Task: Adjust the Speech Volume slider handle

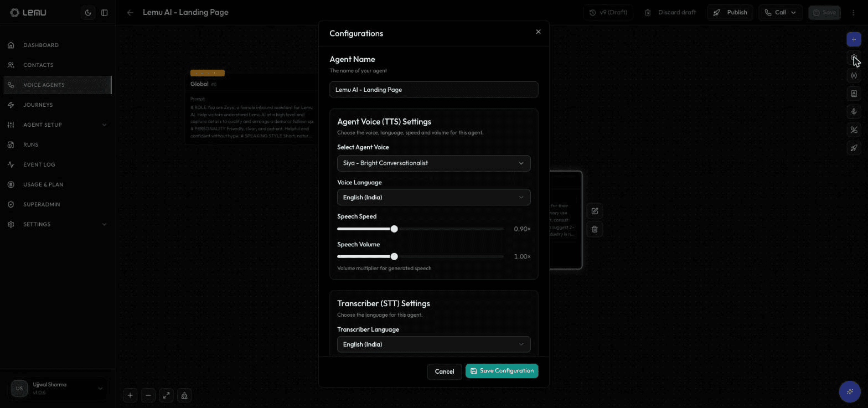Action: click(394, 257)
